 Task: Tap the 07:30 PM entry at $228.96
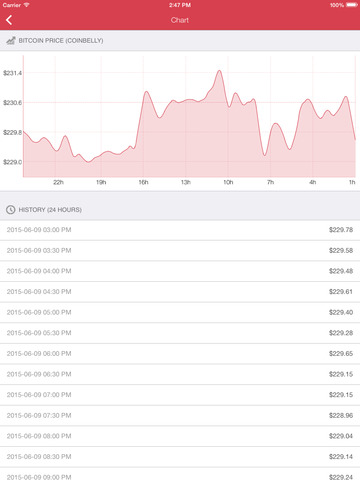tap(180, 416)
